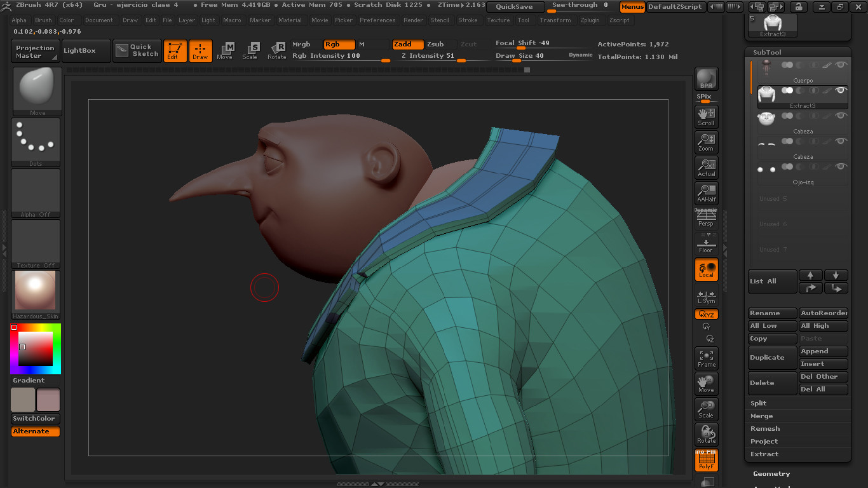Open the Preferences menu
The image size is (868, 488).
coord(377,20)
